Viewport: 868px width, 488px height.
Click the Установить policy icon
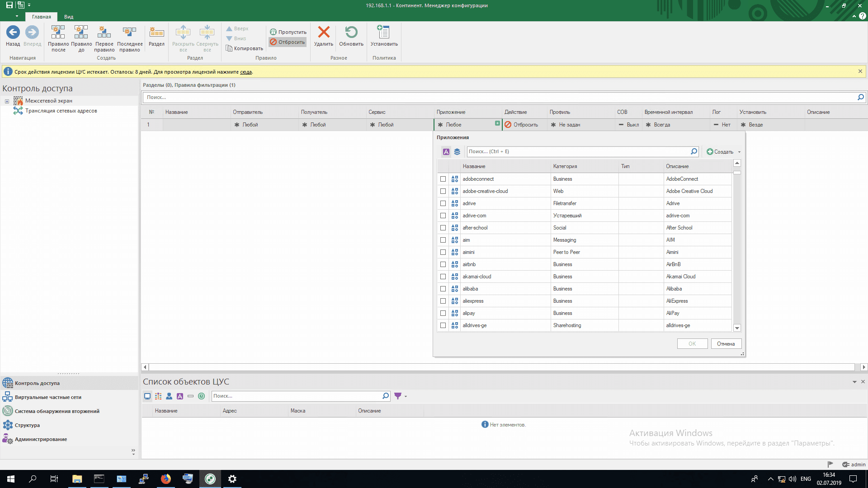(x=383, y=33)
